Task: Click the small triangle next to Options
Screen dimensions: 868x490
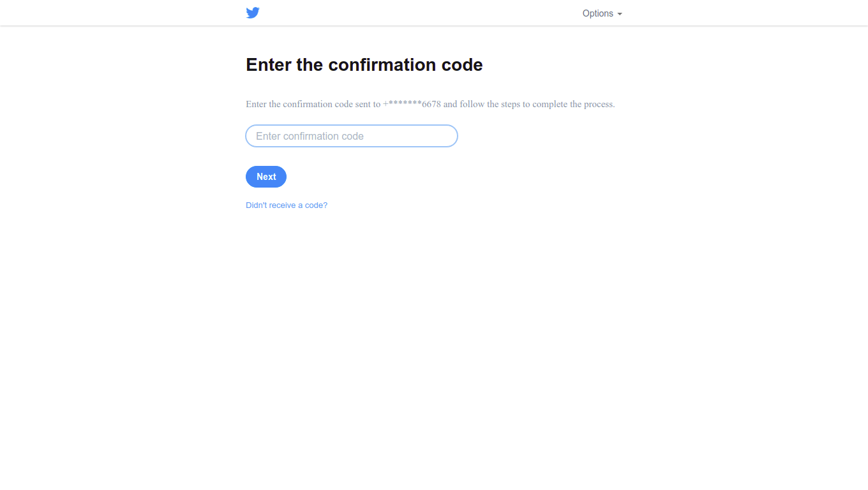Action: click(x=620, y=14)
